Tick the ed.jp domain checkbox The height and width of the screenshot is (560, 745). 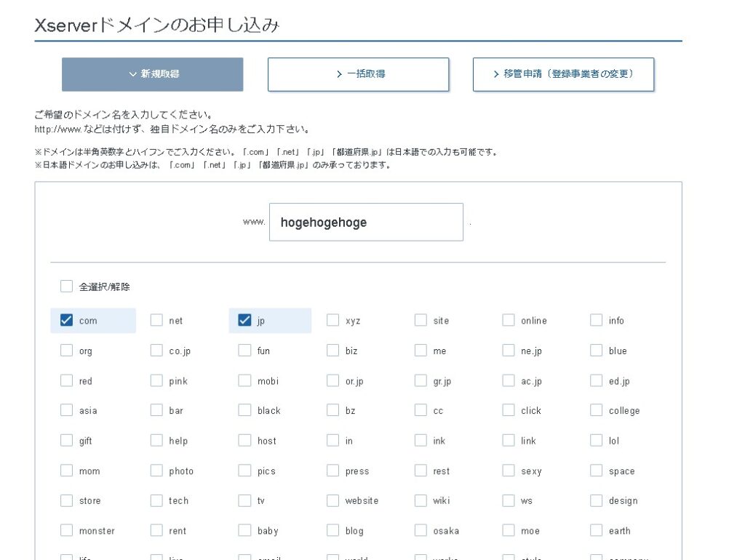[597, 380]
